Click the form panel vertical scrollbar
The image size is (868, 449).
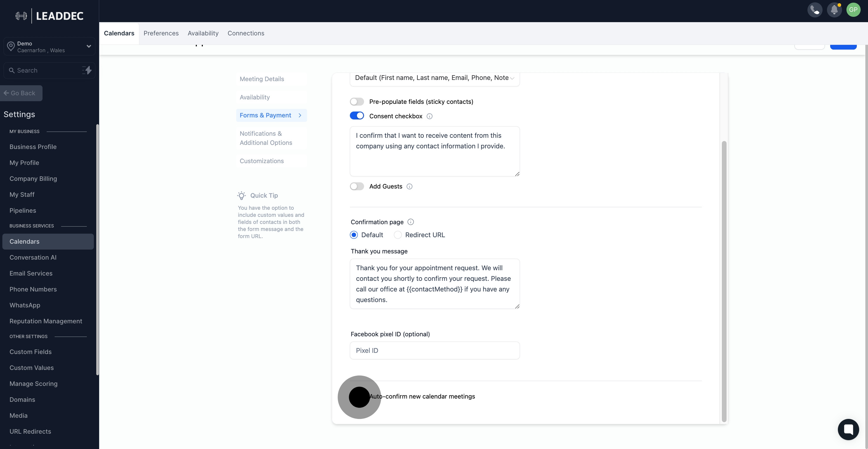(x=724, y=282)
